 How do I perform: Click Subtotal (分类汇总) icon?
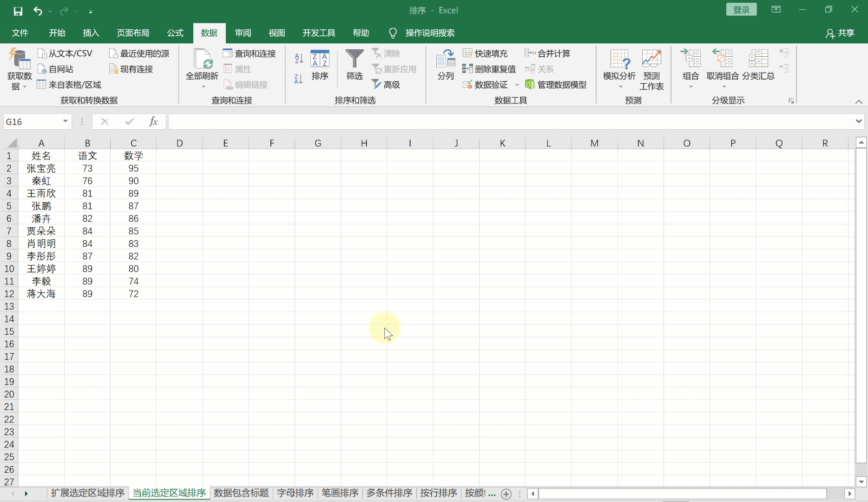(758, 65)
